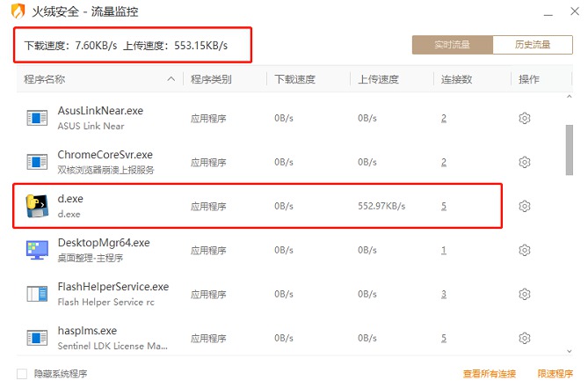Open 限速程序 link

[555, 374]
